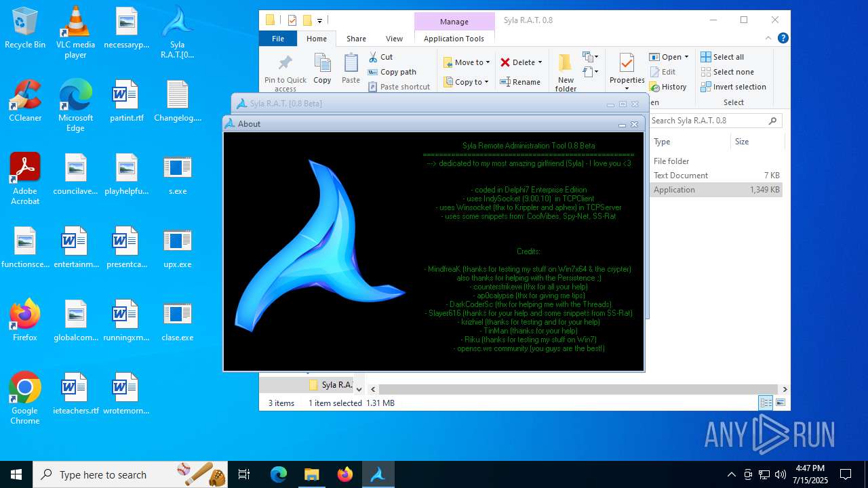This screenshot has width=868, height=488.
Task: Show hidden system tray icons
Action: click(x=731, y=474)
